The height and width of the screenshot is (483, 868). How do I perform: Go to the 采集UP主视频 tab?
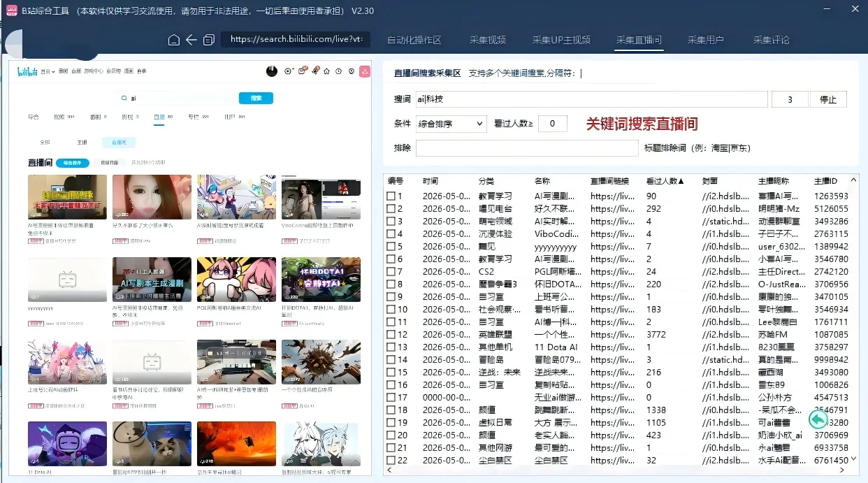(561, 40)
